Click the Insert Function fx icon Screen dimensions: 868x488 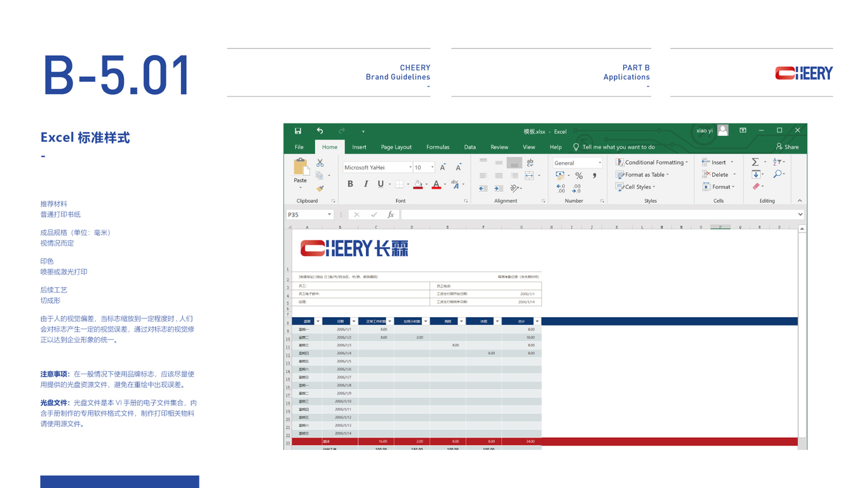(x=391, y=215)
